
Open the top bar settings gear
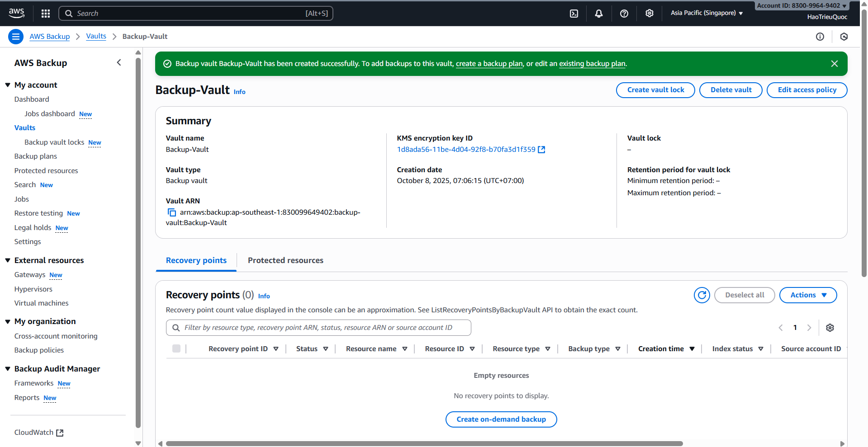649,14
